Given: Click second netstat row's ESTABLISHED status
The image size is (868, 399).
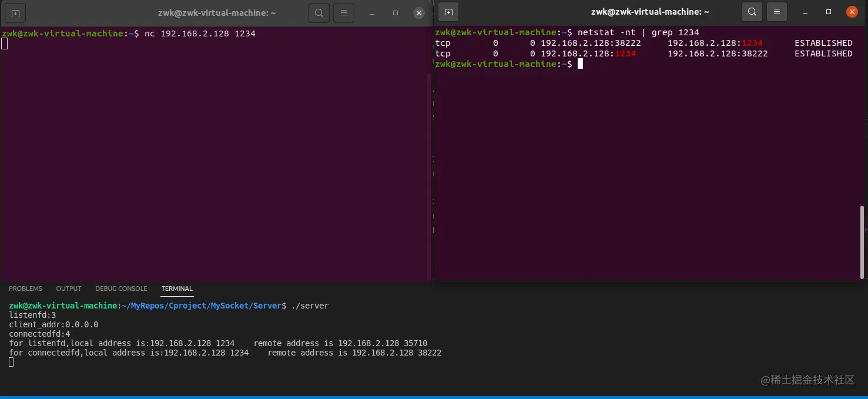Looking at the screenshot, I should click(823, 53).
